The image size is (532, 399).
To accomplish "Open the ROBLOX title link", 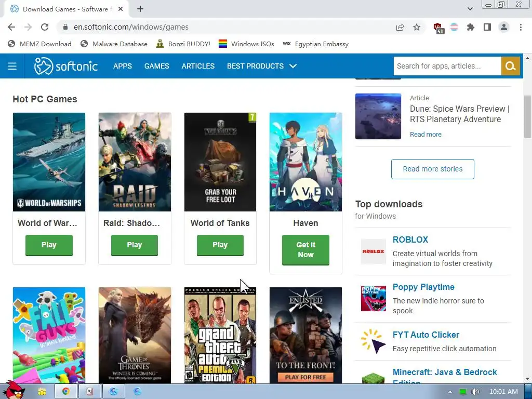I will [x=410, y=240].
